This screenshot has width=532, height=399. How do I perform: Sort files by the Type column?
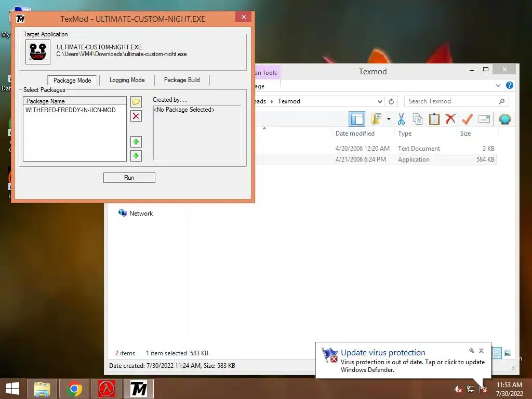(x=404, y=134)
